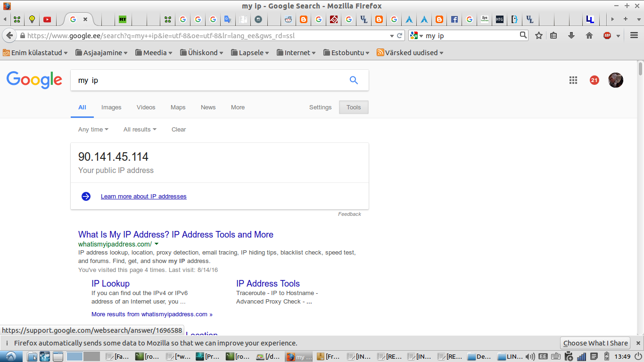This screenshot has width=644, height=362.
Task: Open the Enim külastatud bookmarks folder
Action: click(x=35, y=53)
